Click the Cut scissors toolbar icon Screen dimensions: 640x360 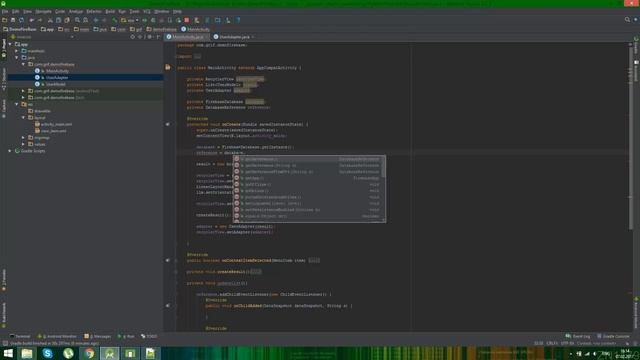pos(50,20)
